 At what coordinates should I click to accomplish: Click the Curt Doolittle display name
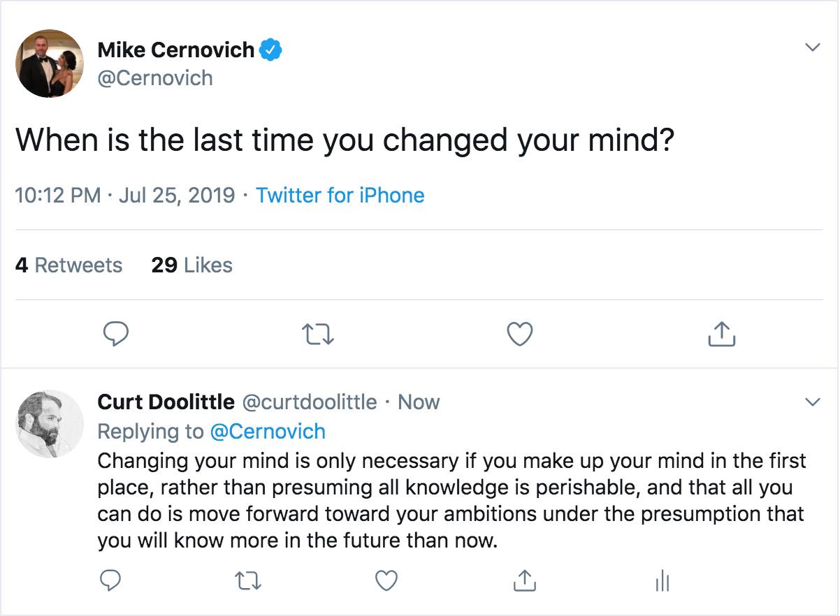click(x=166, y=402)
